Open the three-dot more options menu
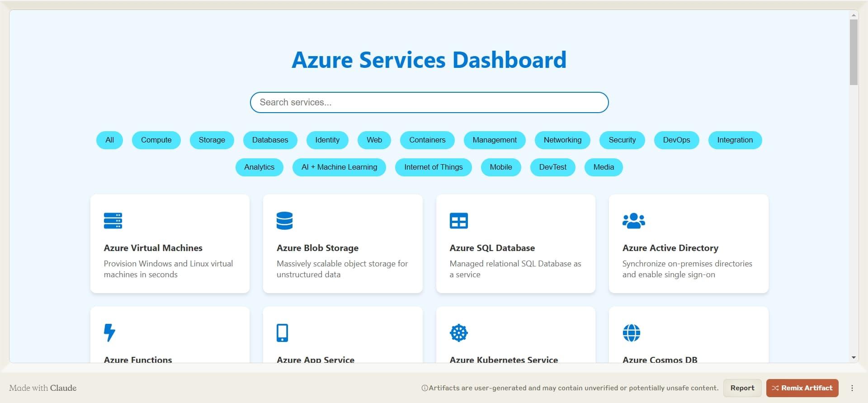868x403 pixels. [x=852, y=388]
